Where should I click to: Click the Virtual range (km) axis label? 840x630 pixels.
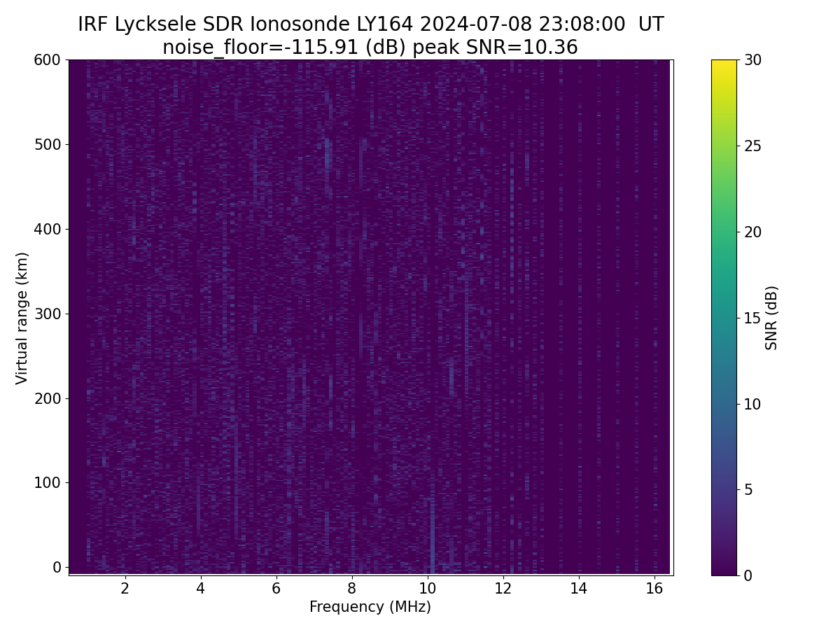[x=22, y=318]
